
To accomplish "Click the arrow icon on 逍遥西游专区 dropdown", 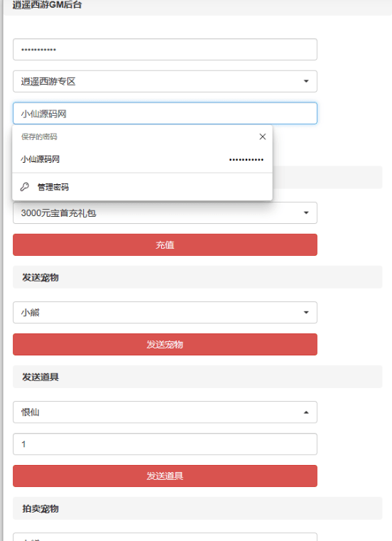I will [306, 82].
